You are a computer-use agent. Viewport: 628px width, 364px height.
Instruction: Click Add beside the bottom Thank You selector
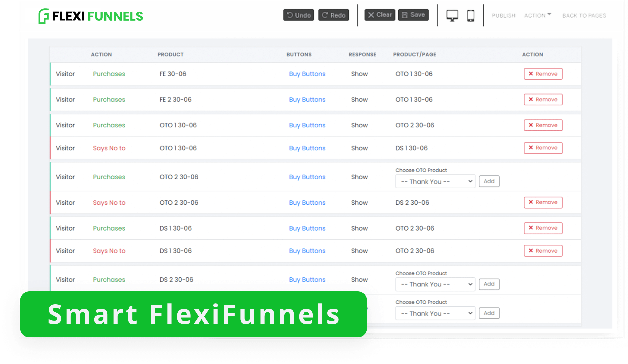click(489, 313)
